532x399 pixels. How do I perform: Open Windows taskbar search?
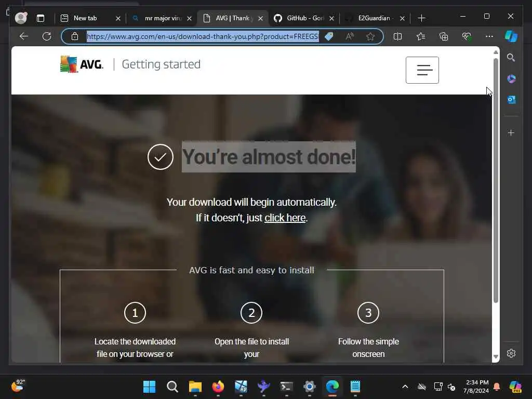[172, 387]
